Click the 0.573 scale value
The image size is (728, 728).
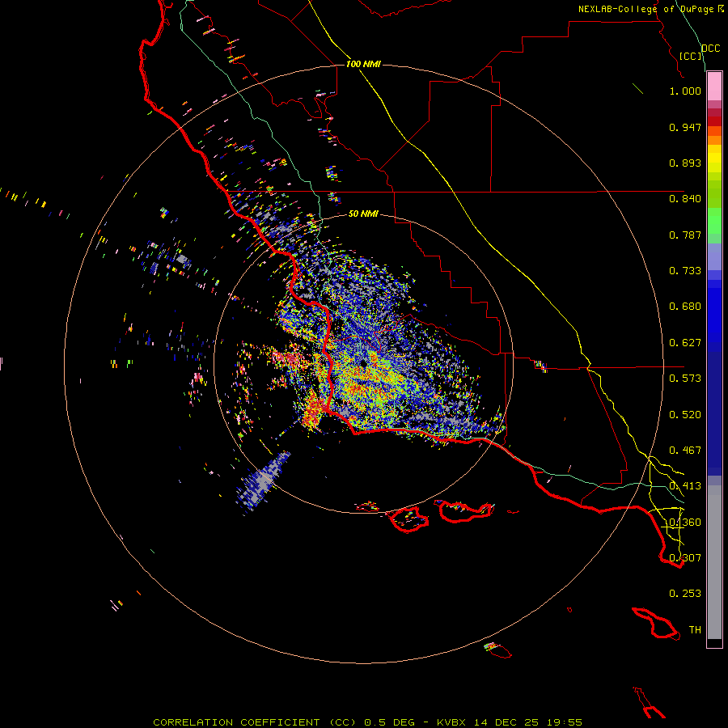click(685, 379)
